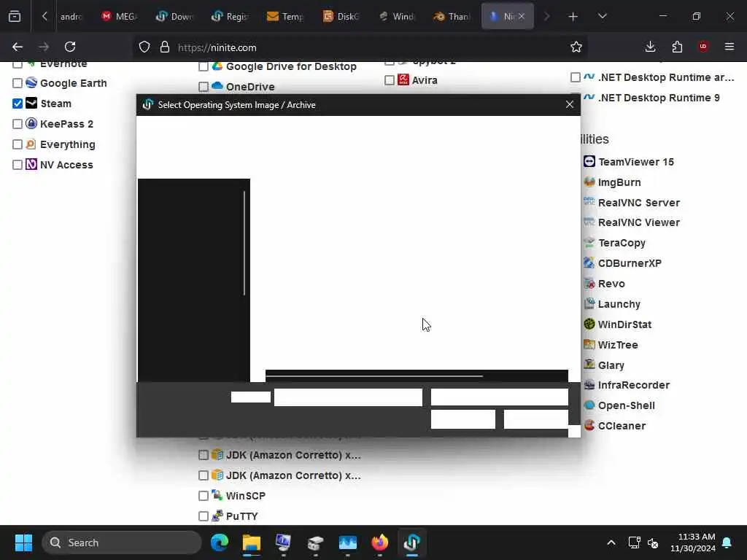
Task: Click the site security lock icon
Action: pos(164,47)
